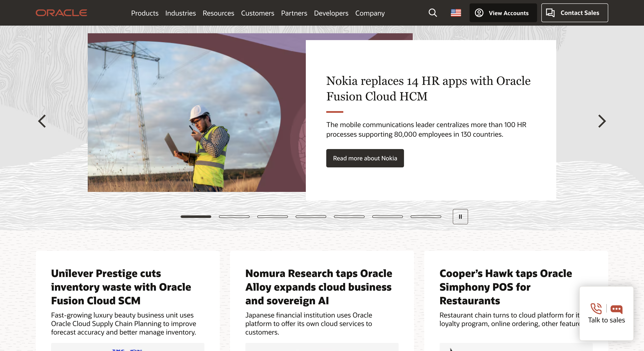The width and height of the screenshot is (644, 351).
Task: Click the Oracle logo
Action: (x=61, y=13)
